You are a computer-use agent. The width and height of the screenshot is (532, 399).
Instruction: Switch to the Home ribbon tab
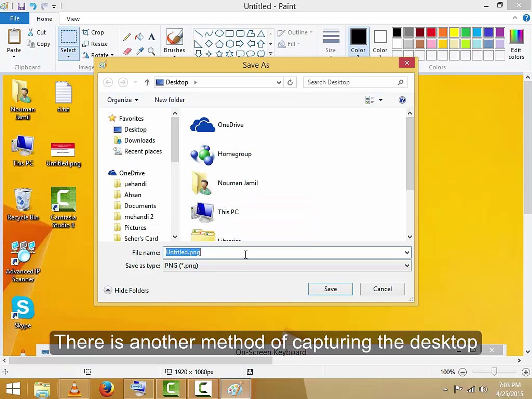44,19
